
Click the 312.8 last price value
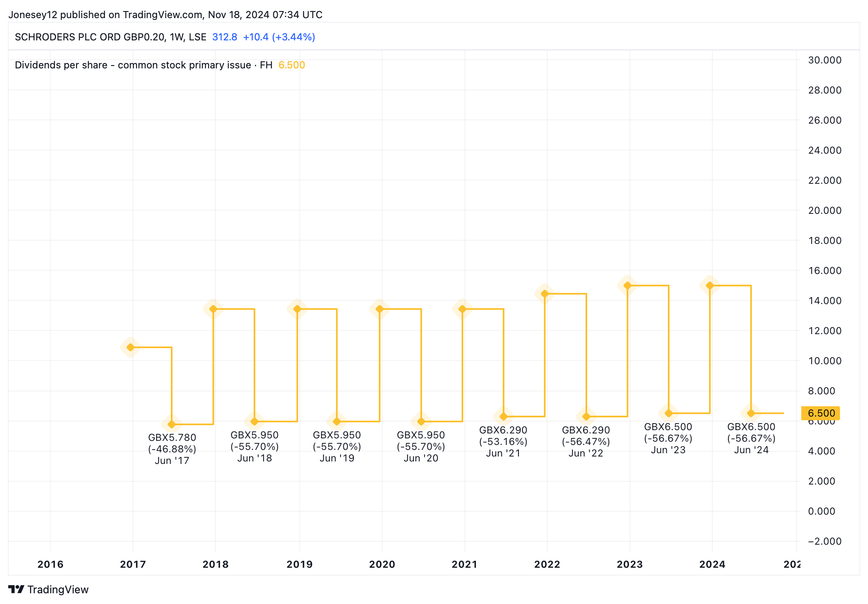pos(225,37)
